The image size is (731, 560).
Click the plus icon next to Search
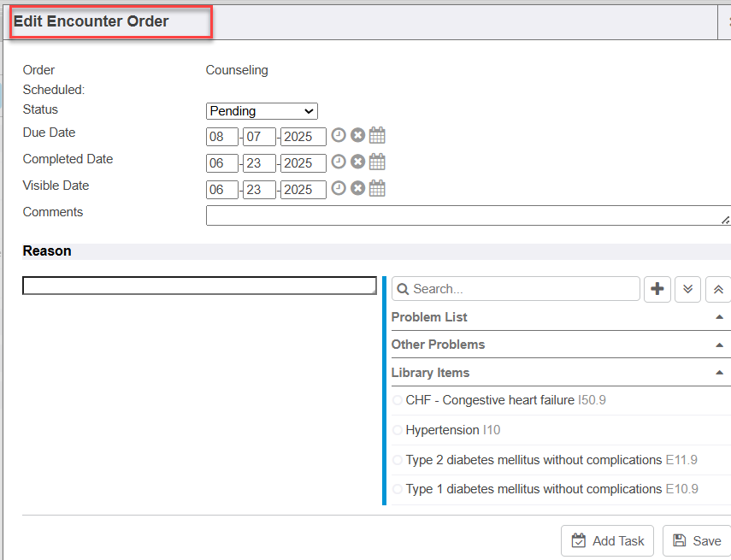click(657, 289)
